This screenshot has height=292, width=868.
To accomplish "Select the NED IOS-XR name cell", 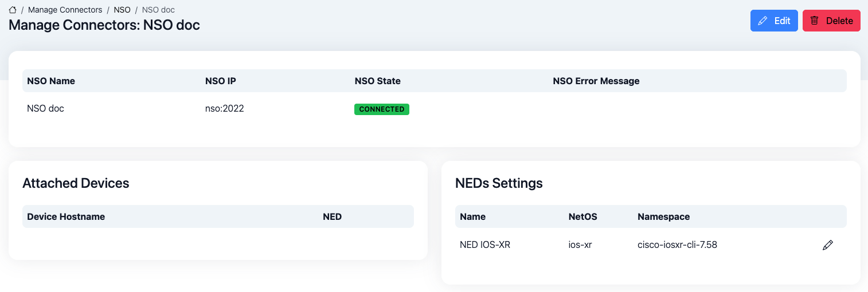I will tap(484, 244).
